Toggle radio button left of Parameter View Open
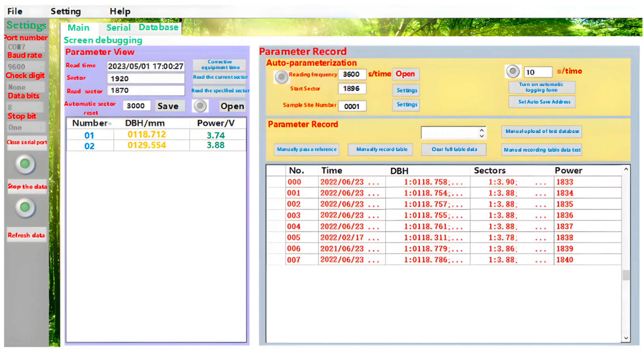The height and width of the screenshot is (351, 644). pyautogui.click(x=200, y=106)
